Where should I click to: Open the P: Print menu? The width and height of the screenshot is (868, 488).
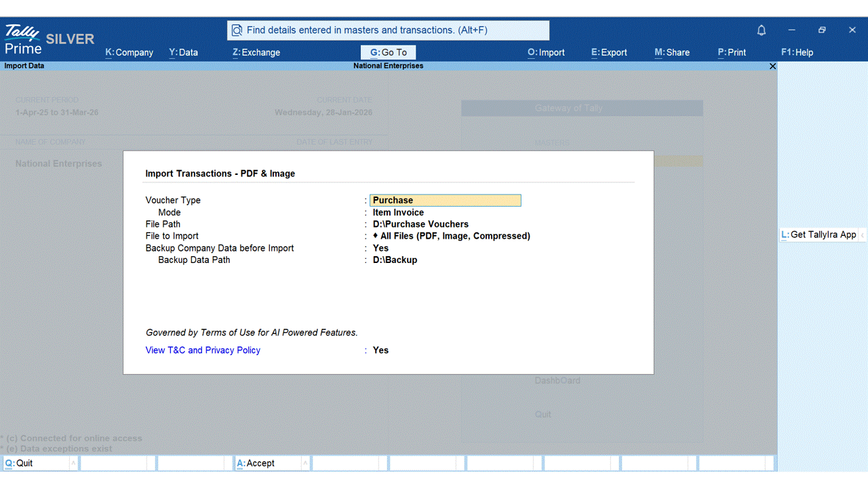(x=732, y=52)
